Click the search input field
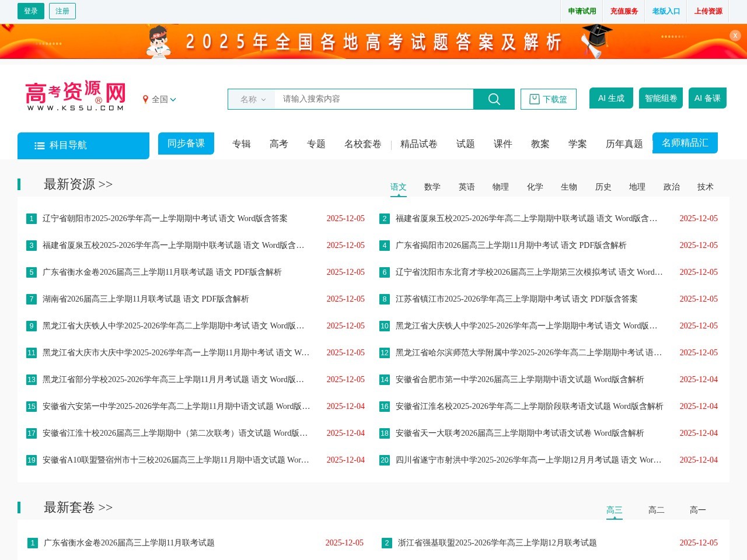Screen dimensions: 747x560 tap(373, 99)
